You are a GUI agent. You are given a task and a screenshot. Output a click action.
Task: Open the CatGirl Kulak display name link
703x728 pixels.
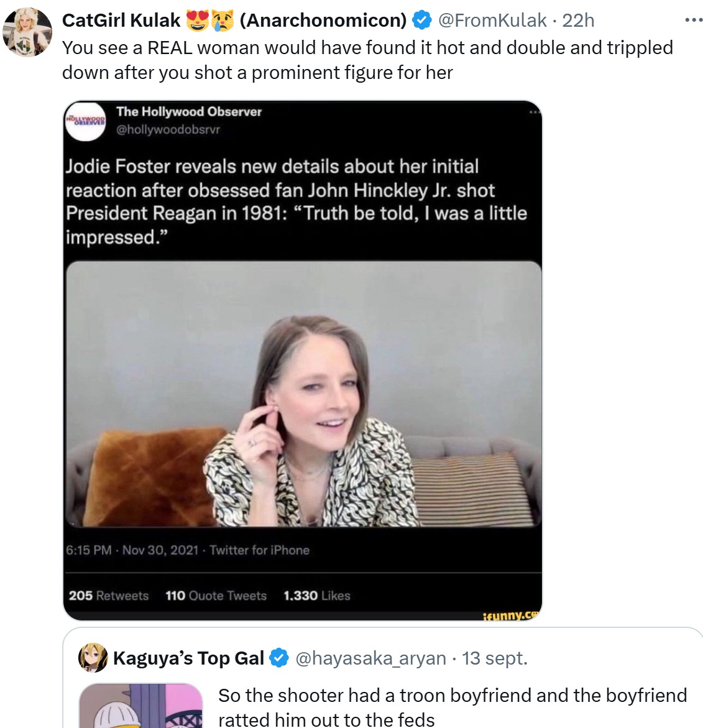[x=121, y=21]
